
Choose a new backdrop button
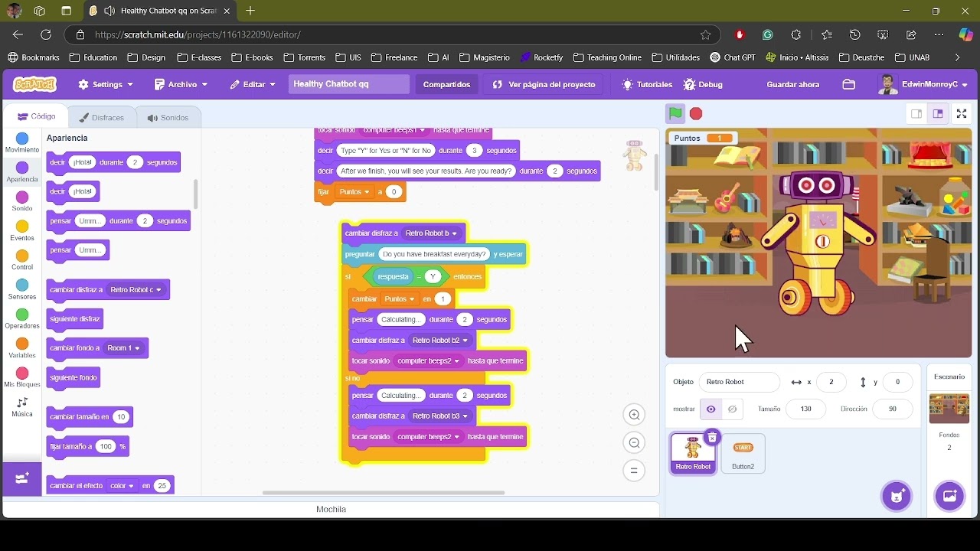(949, 495)
